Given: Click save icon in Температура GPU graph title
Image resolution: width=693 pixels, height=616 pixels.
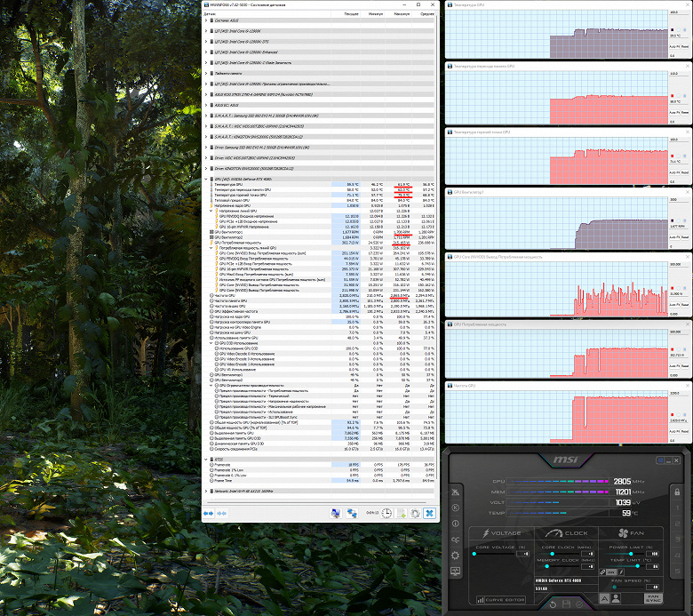Looking at the screenshot, I should (x=450, y=4).
